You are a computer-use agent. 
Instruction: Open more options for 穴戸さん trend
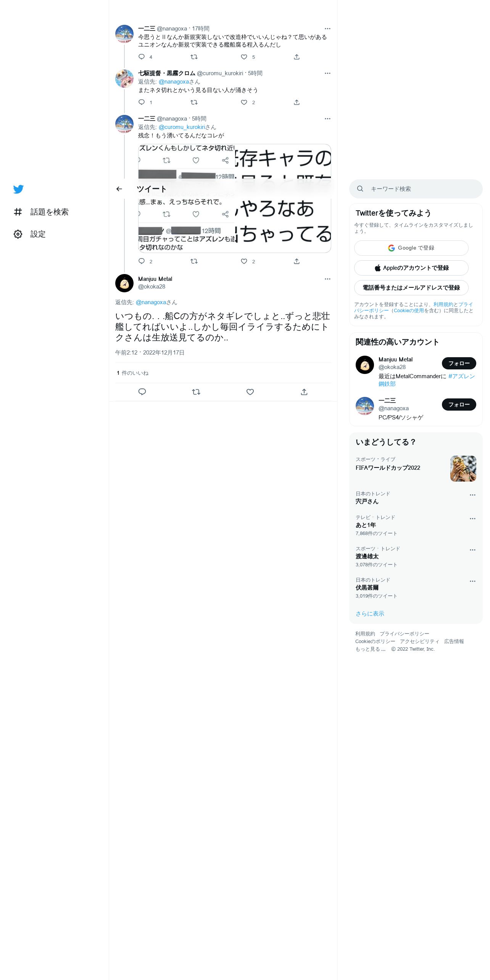coord(472,495)
